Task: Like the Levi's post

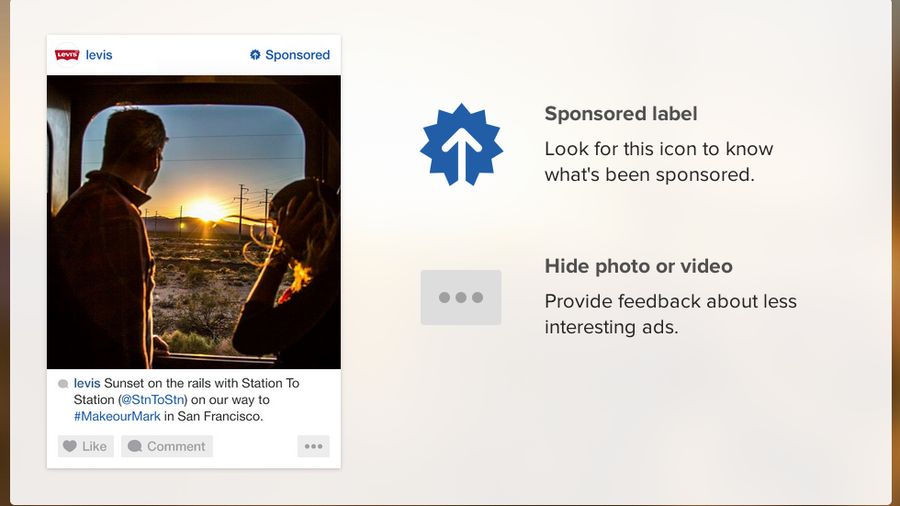Action: coord(86,446)
